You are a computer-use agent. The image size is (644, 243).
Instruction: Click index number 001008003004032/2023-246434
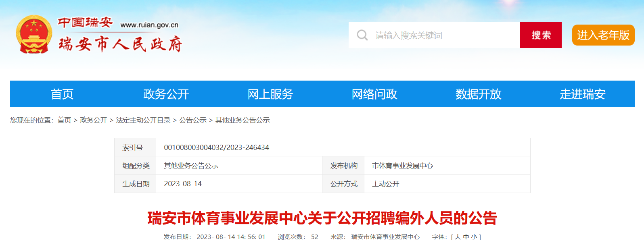(216, 147)
